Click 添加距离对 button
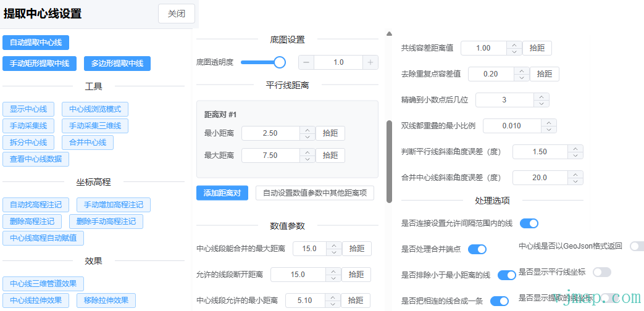The width and height of the screenshot is (644, 311). click(x=222, y=193)
